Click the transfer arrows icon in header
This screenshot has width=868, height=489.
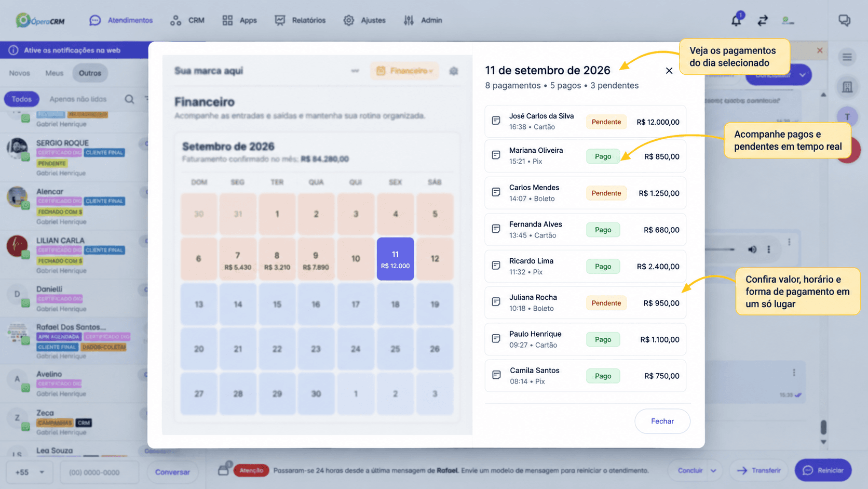tap(762, 20)
